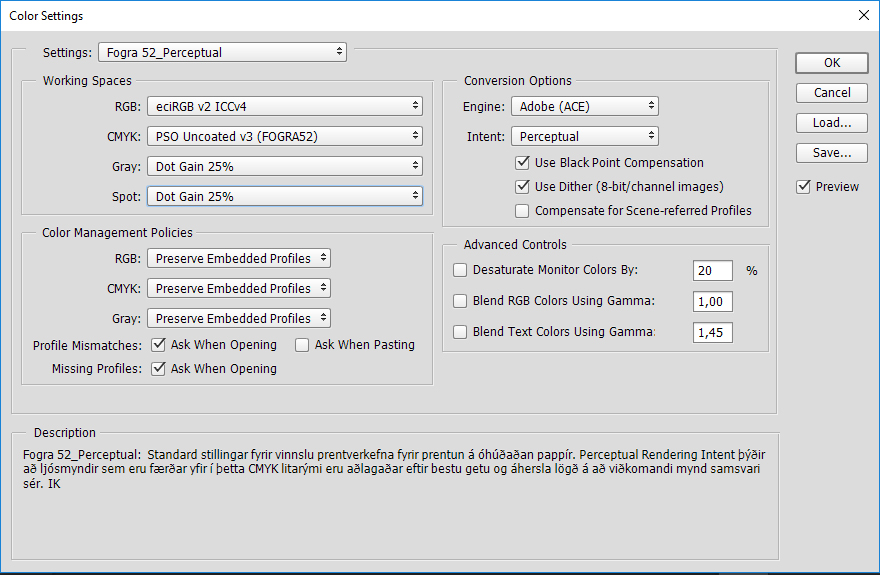Click the Blend RGB Colors gamma field
This screenshot has width=880, height=575.
[712, 301]
